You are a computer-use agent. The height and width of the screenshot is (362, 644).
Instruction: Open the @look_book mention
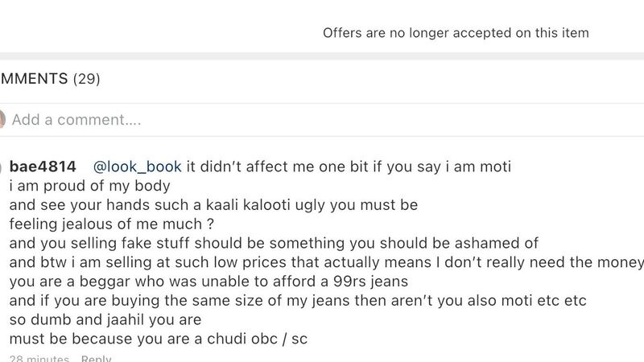point(137,167)
